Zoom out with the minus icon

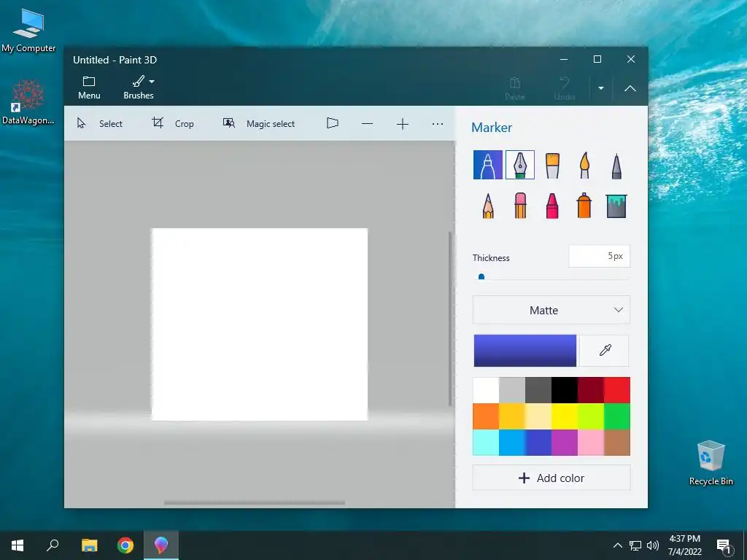(368, 124)
